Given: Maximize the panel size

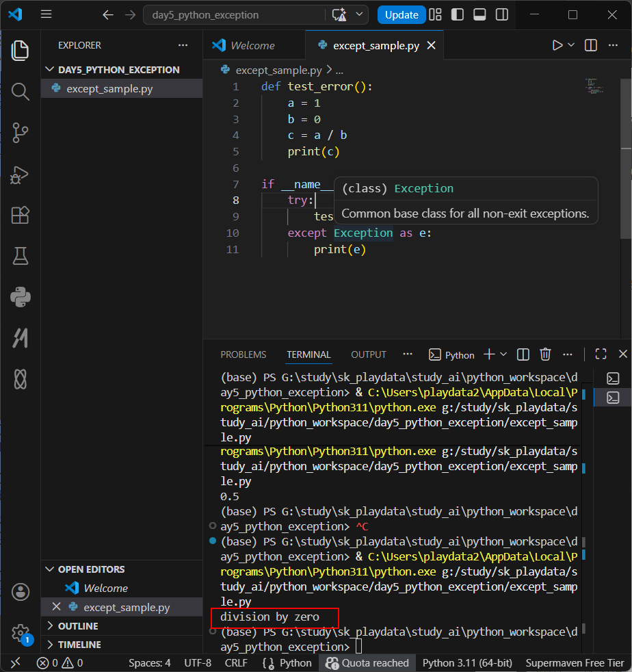Looking at the screenshot, I should click(601, 354).
